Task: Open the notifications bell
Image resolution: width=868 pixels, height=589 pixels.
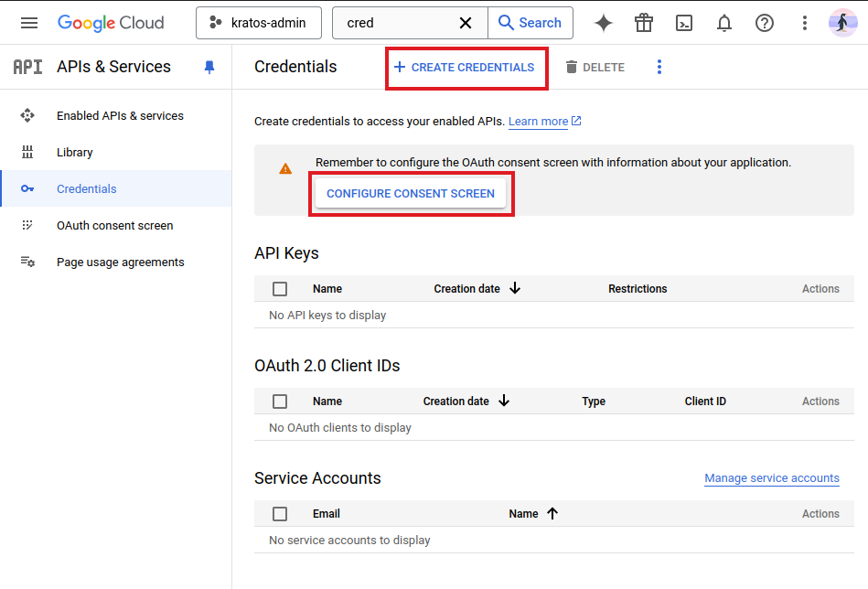Action: (x=724, y=23)
